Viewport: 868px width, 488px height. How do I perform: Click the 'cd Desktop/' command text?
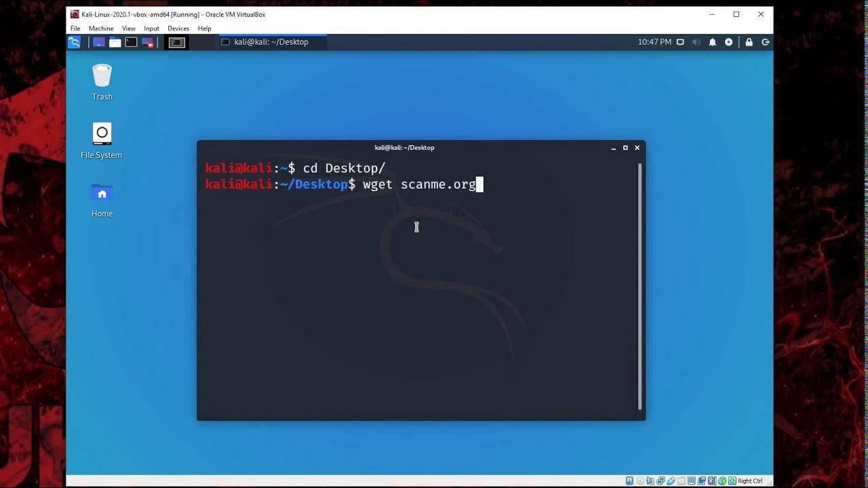click(x=344, y=168)
